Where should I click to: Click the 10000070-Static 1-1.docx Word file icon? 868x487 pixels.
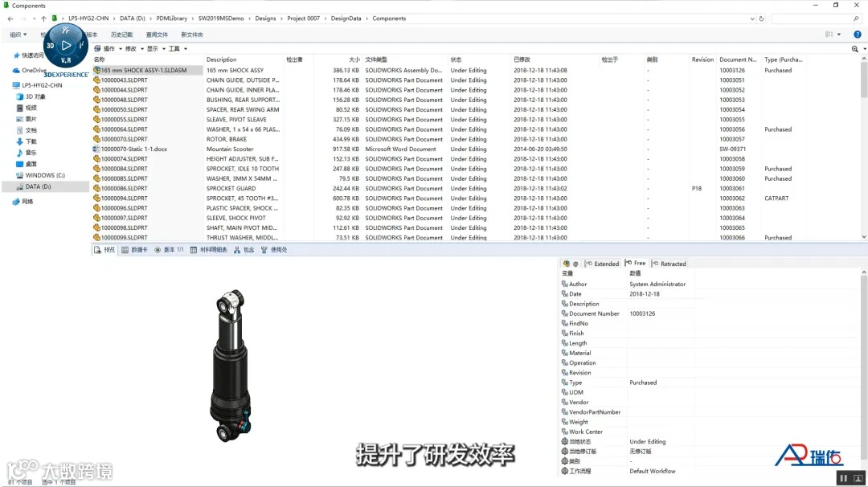coord(96,149)
